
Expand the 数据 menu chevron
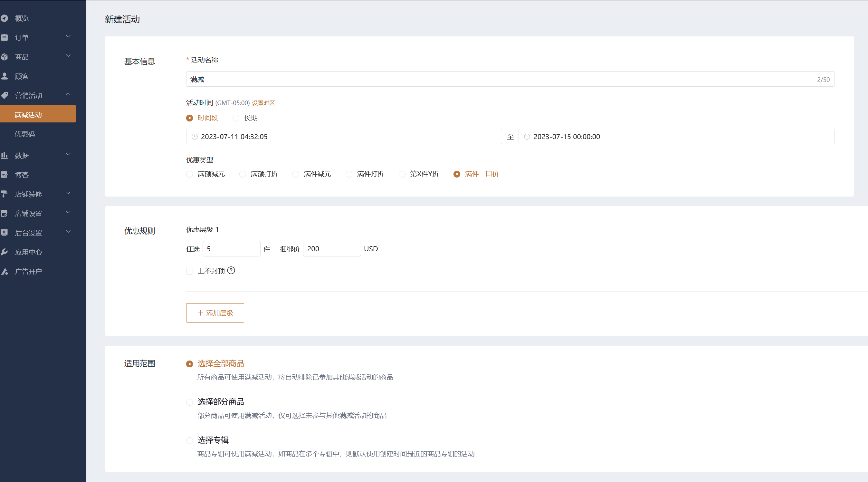pyautogui.click(x=68, y=154)
